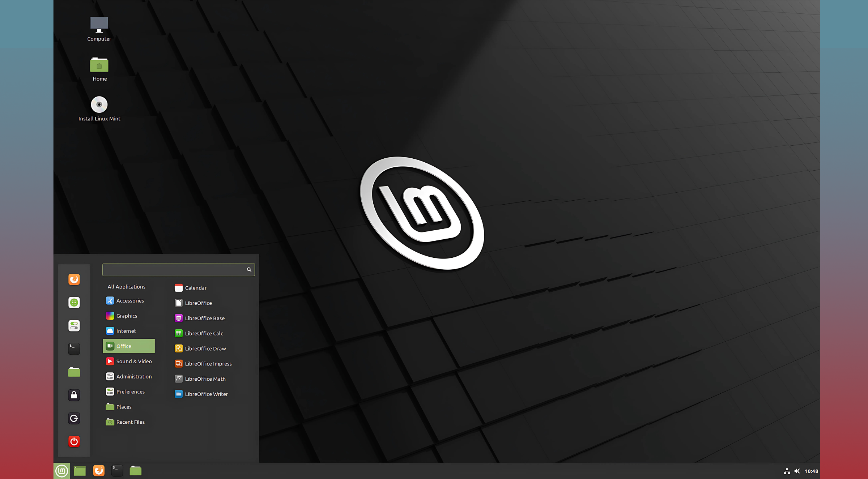
Task: Click Show Desktop icon in panel
Action: [80, 471]
